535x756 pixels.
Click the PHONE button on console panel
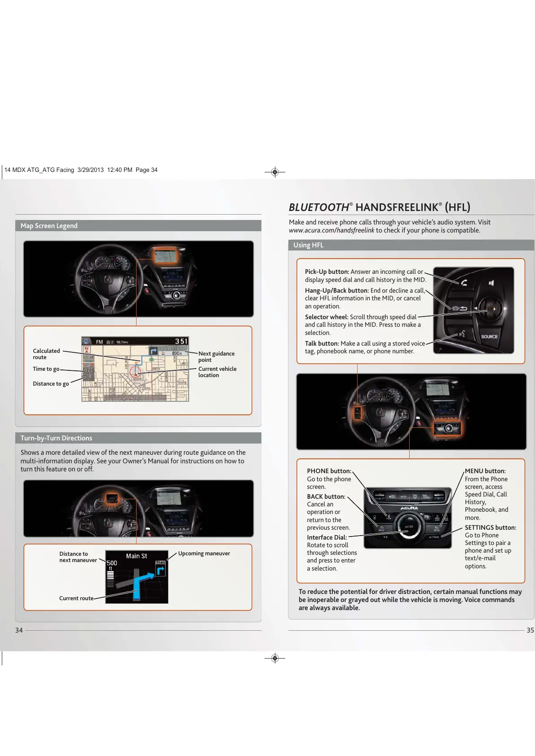click(389, 517)
